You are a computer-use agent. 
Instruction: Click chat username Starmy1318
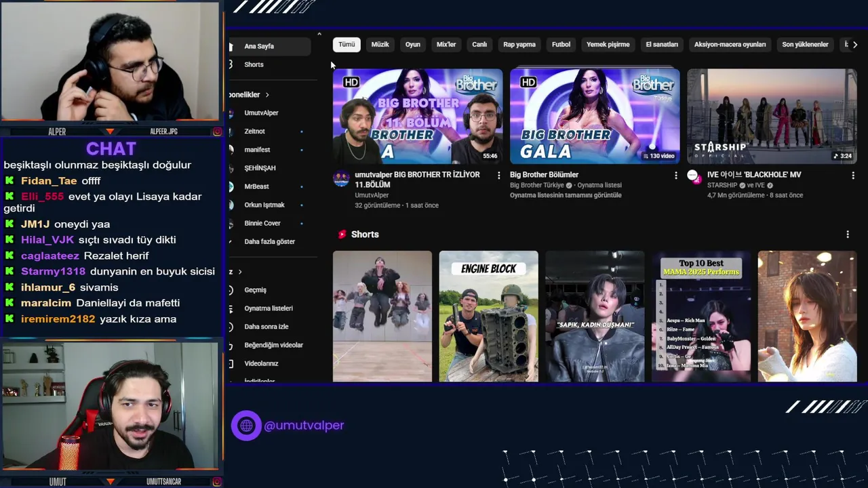click(54, 271)
